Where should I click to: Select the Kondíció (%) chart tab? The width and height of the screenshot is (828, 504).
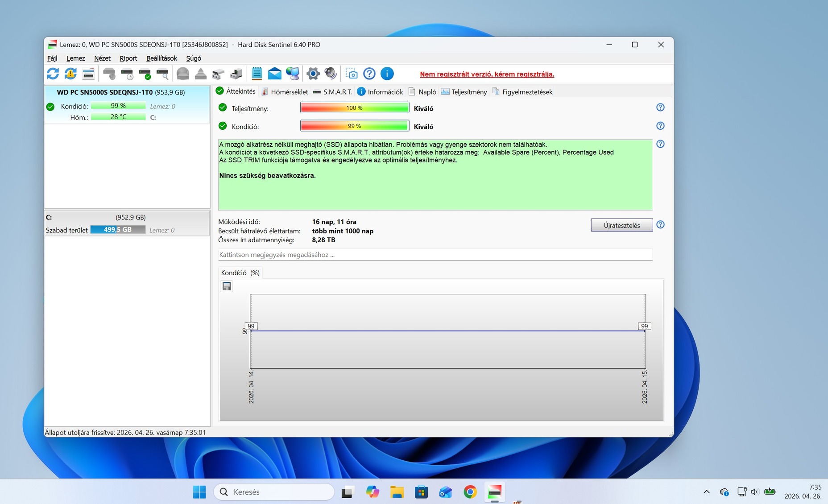click(x=240, y=273)
